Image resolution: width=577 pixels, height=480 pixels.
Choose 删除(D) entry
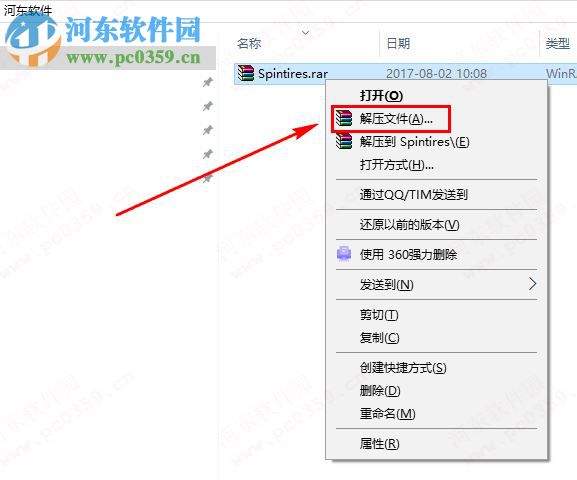pos(436,391)
